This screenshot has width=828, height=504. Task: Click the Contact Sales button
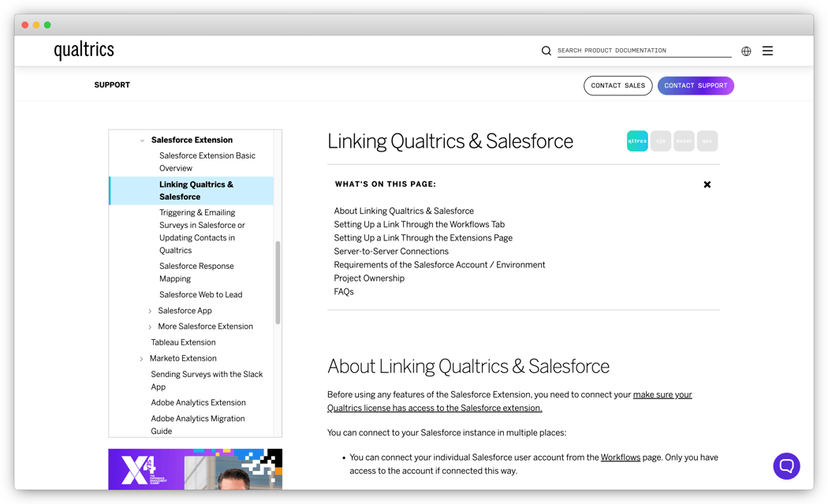(617, 86)
